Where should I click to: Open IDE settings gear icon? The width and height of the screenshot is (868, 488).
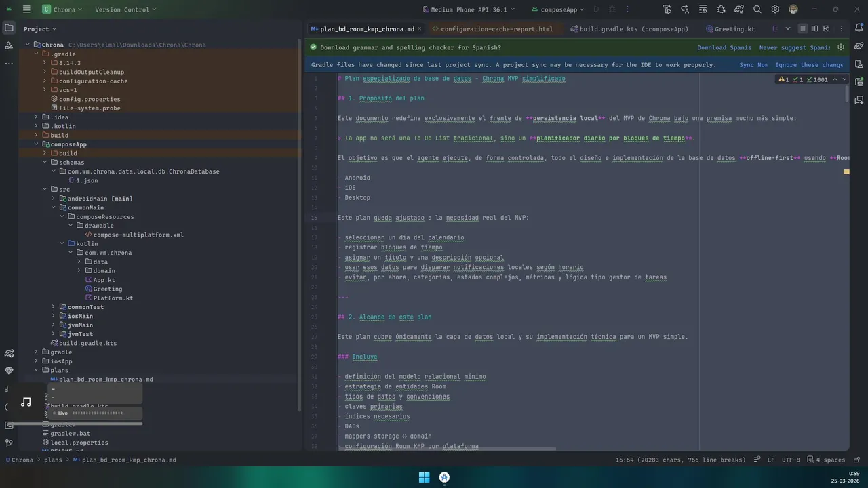tap(775, 9)
